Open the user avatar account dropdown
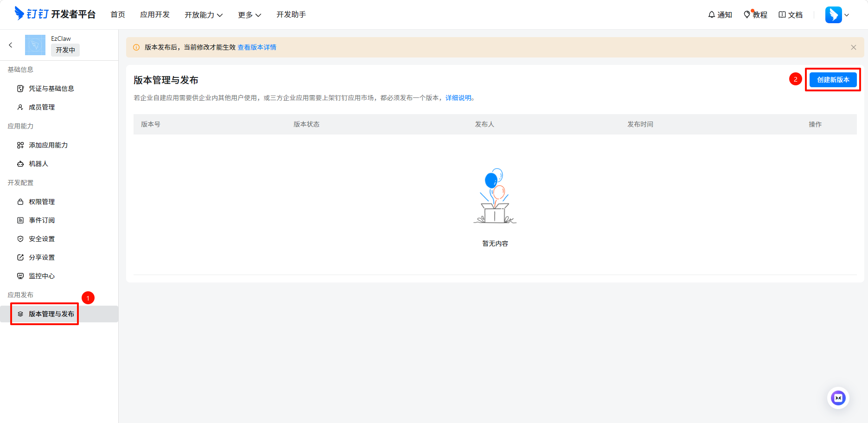 coord(837,15)
